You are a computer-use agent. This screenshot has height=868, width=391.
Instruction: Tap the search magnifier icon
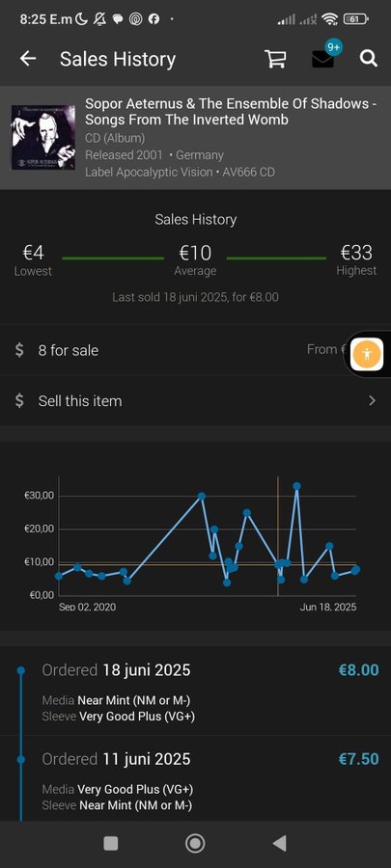click(368, 58)
